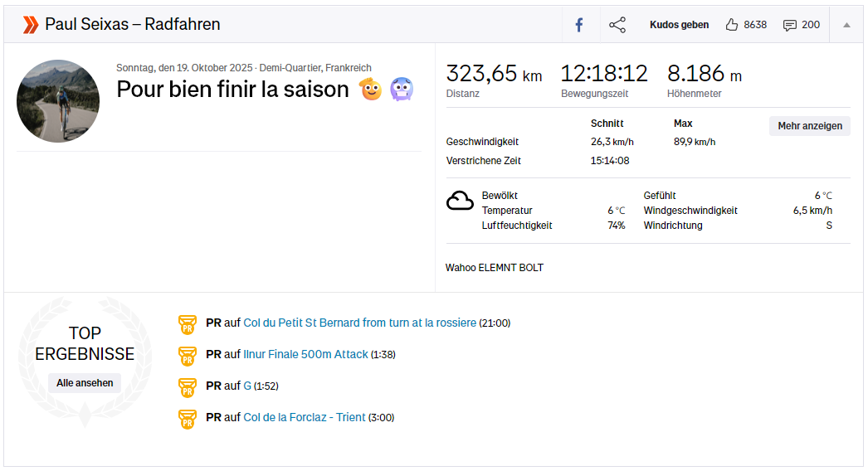Open the share options icon

pos(617,25)
